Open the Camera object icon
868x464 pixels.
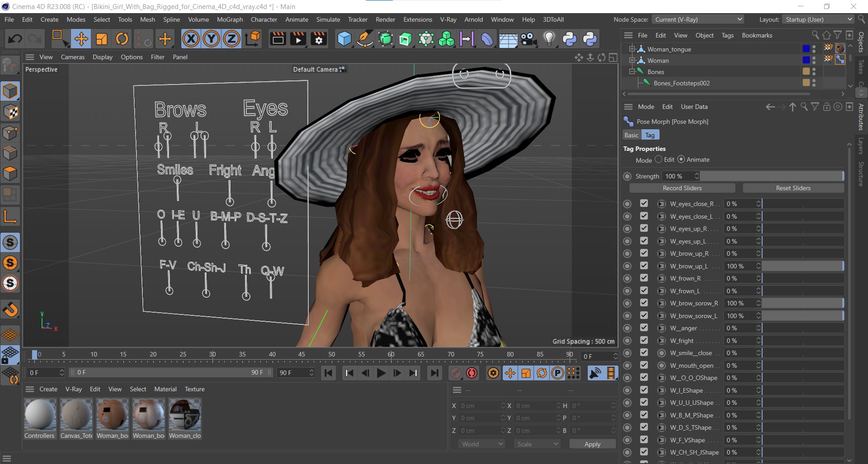click(528, 39)
